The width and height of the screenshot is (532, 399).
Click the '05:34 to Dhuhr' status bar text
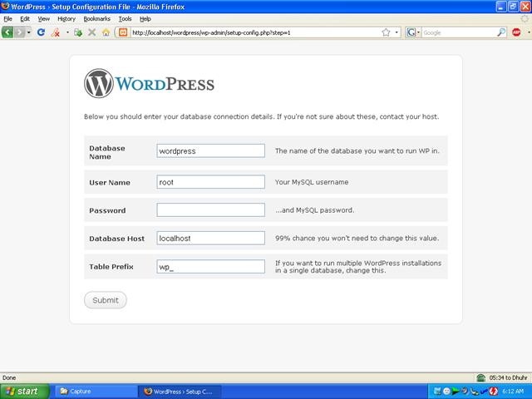(x=508, y=377)
